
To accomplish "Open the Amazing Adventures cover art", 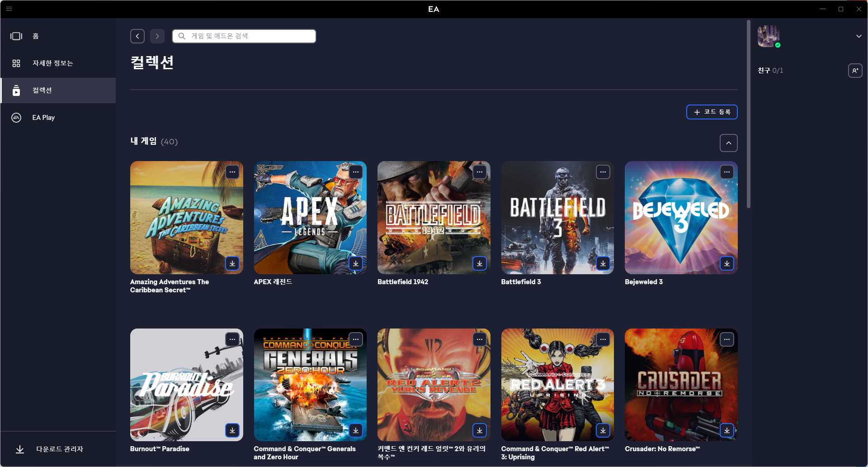I will pyautogui.click(x=187, y=218).
